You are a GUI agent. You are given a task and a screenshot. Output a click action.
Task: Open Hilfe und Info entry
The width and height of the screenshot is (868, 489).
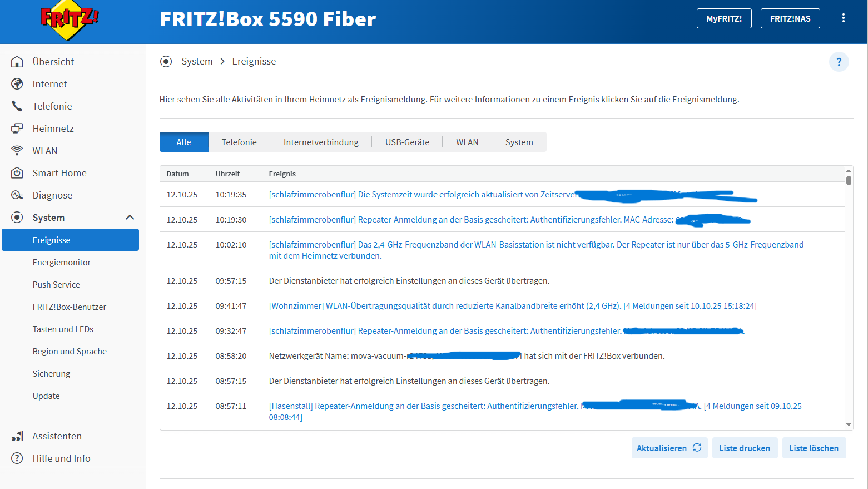tap(61, 458)
